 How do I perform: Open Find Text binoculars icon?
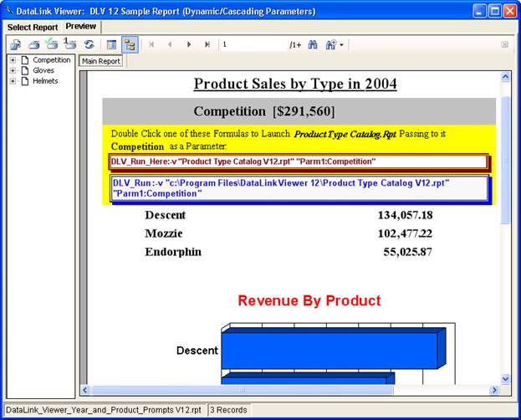pos(313,44)
